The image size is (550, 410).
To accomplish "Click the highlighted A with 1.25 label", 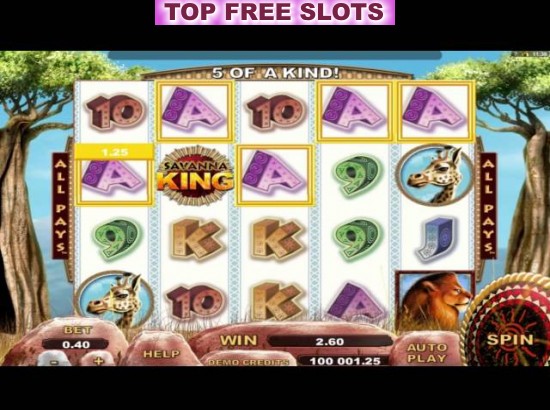I will click(114, 174).
